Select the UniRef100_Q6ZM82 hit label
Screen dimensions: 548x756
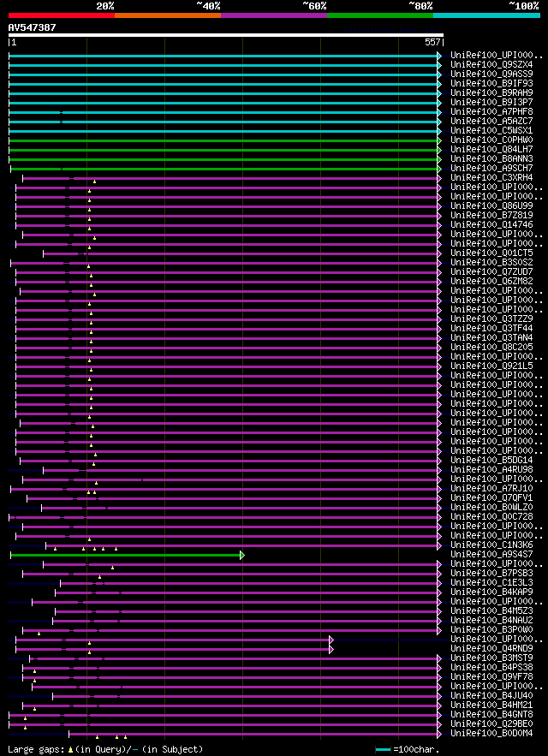(x=491, y=282)
